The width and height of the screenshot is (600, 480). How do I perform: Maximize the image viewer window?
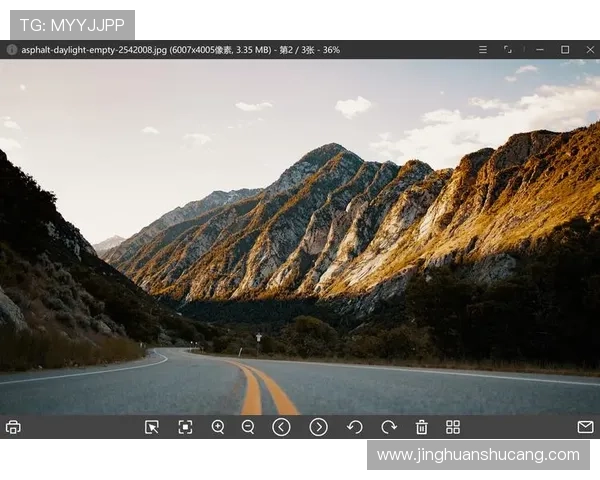point(564,49)
